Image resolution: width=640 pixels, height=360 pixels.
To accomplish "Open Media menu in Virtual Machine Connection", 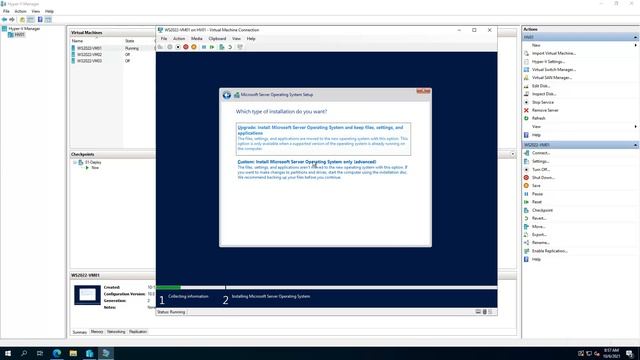I will 197,39.
